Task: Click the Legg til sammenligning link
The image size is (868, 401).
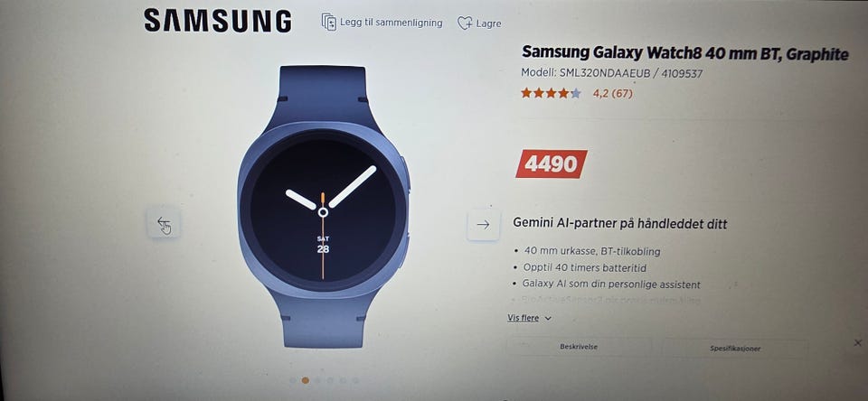Action: point(391,23)
